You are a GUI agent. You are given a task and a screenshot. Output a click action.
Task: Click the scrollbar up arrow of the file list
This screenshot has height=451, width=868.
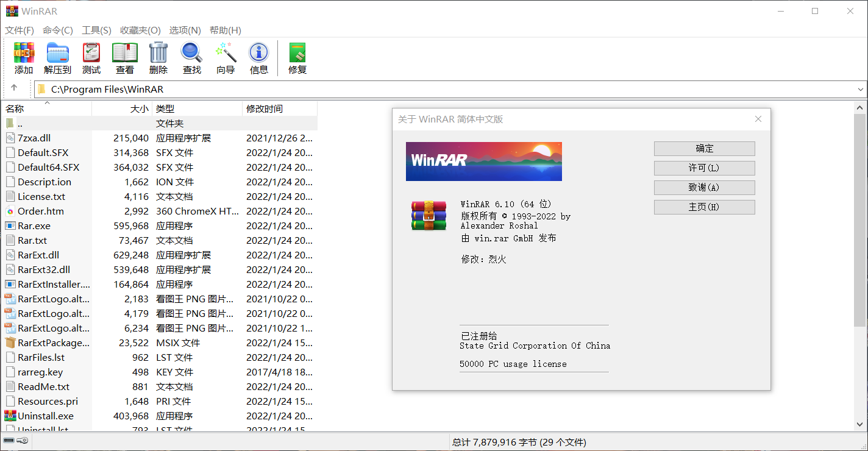860,107
